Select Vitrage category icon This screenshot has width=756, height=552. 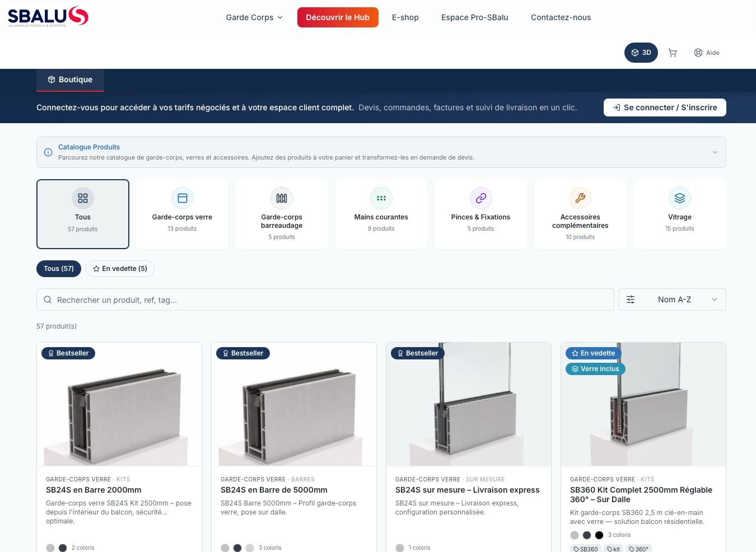click(x=680, y=198)
